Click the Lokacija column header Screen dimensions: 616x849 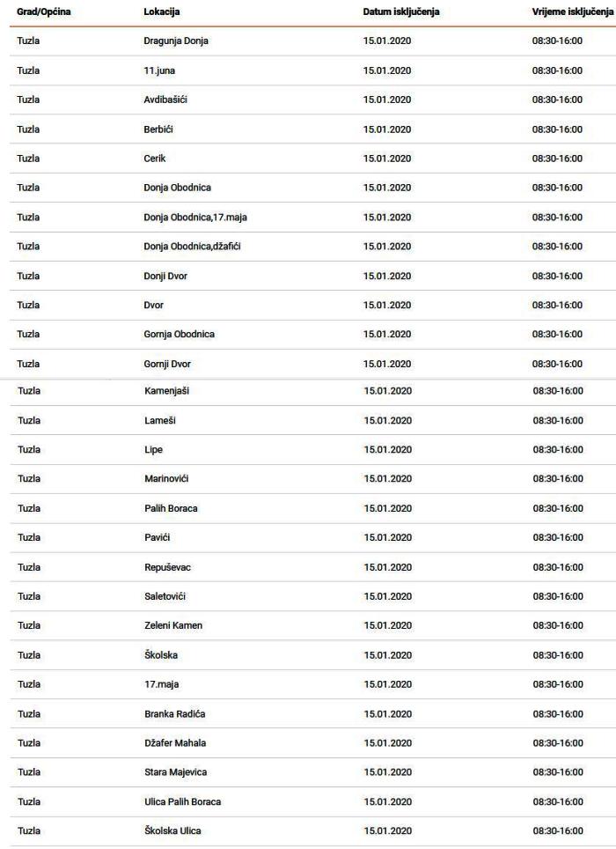click(162, 12)
